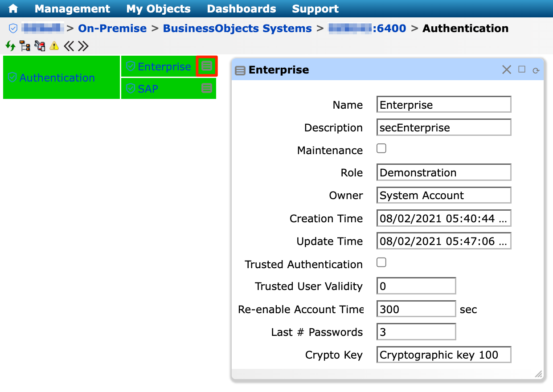Click the Home icon in top bar
Screen dimensions: 553x392
point(13,9)
